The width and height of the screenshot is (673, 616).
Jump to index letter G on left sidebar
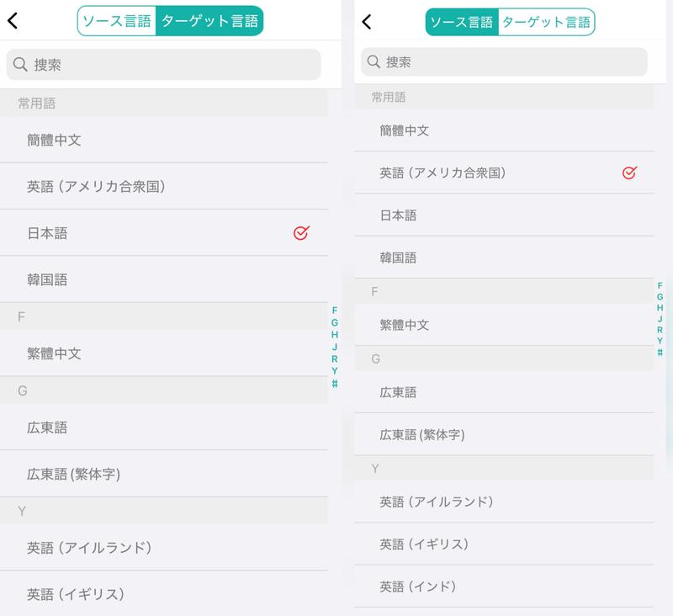[335, 322]
